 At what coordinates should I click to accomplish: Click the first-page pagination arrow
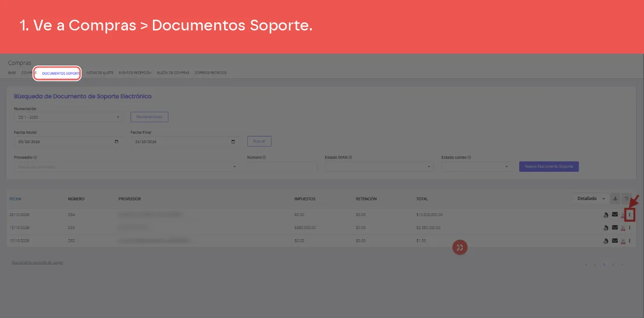[x=586, y=264]
